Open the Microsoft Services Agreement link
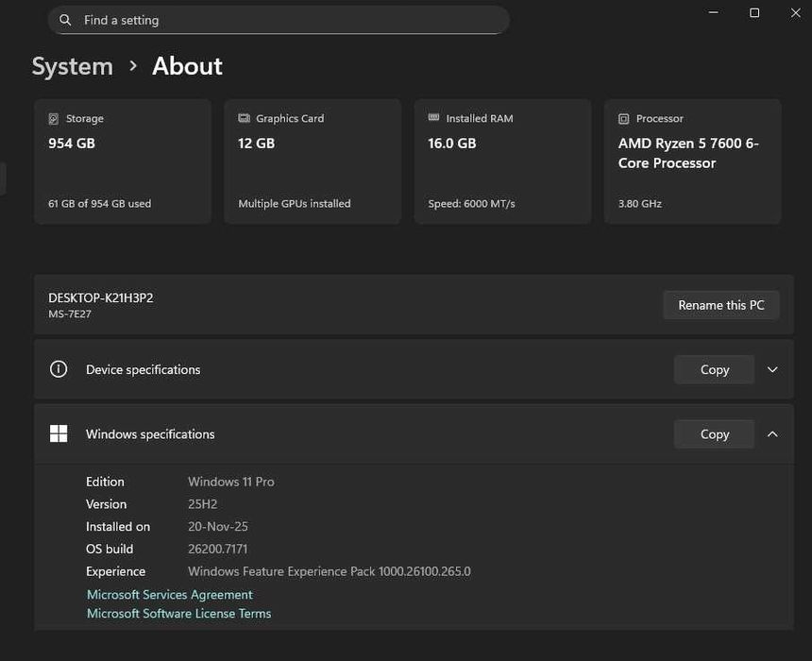812x661 pixels. click(170, 595)
